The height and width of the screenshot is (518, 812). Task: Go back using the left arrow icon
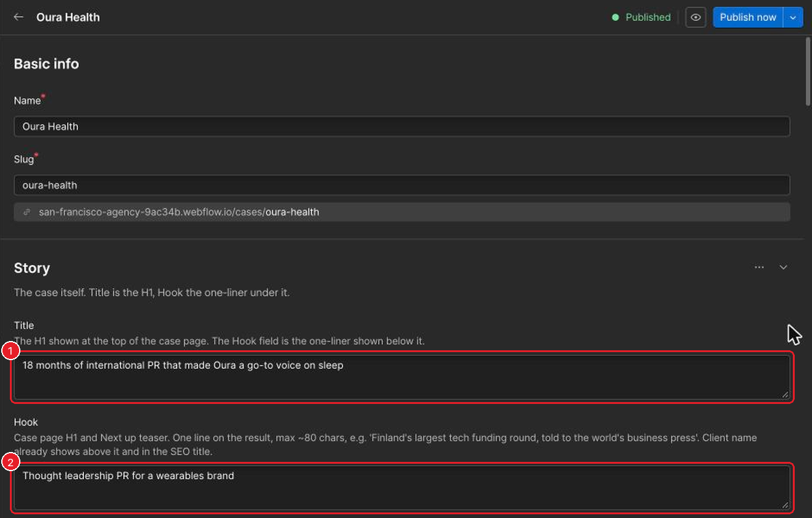(x=19, y=17)
